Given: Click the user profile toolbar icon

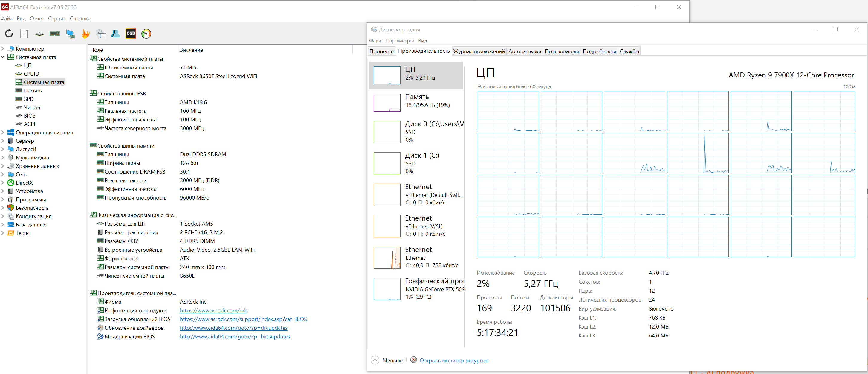Looking at the screenshot, I should [116, 34].
